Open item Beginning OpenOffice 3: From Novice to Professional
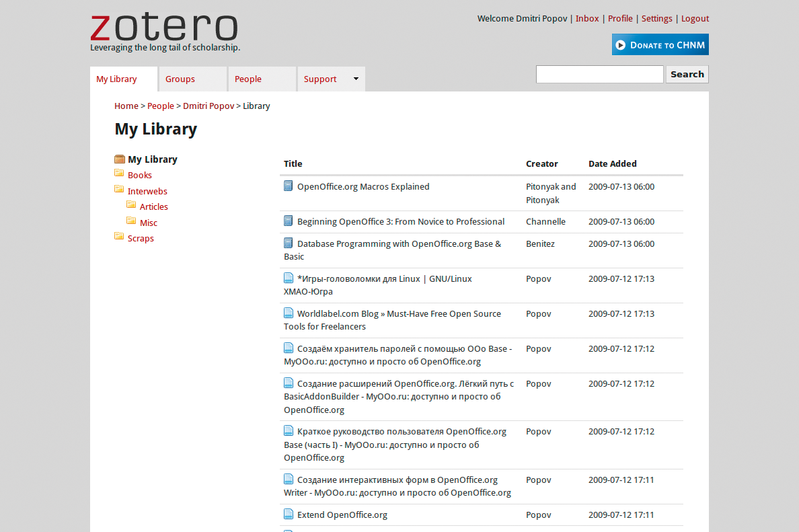Image resolution: width=799 pixels, height=532 pixels. pyautogui.click(x=401, y=222)
